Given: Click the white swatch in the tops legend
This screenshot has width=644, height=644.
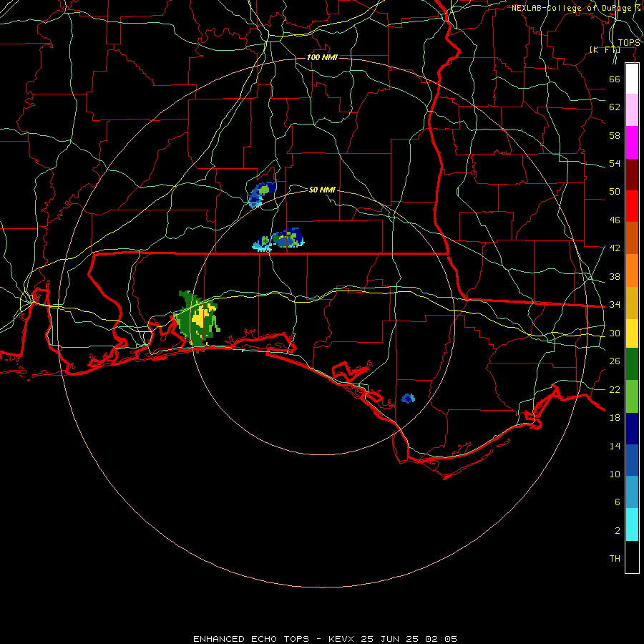Looking at the screenshot, I should [632, 79].
